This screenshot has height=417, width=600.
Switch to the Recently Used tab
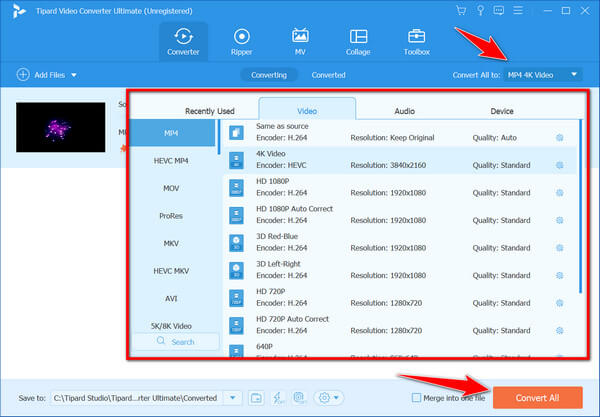(210, 111)
